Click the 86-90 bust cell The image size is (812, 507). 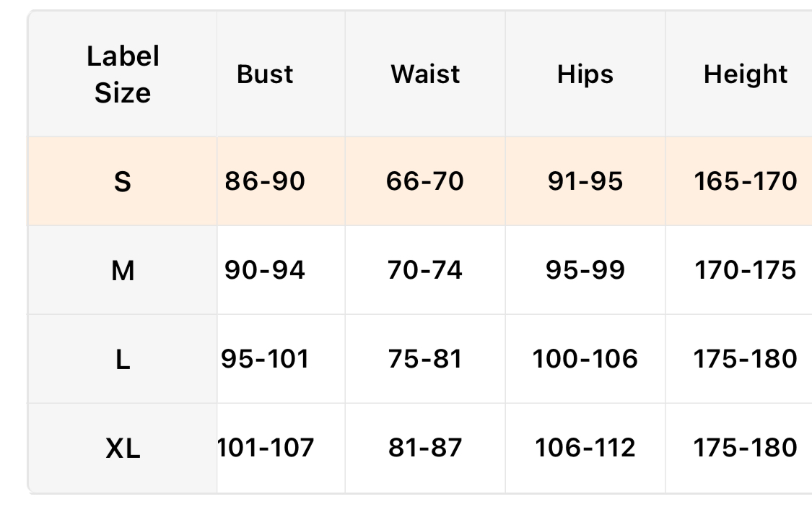coord(265,181)
